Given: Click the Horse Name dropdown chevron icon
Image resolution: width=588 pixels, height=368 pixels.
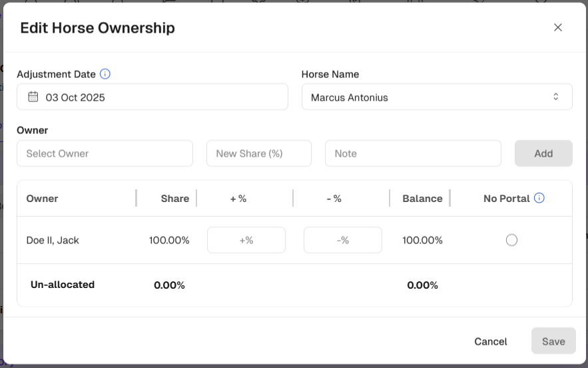Looking at the screenshot, I should click(556, 97).
